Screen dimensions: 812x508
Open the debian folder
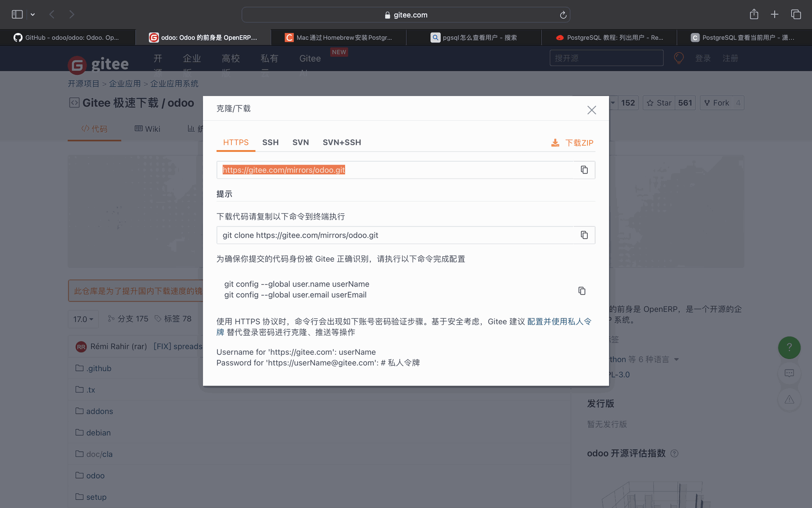pyautogui.click(x=98, y=433)
